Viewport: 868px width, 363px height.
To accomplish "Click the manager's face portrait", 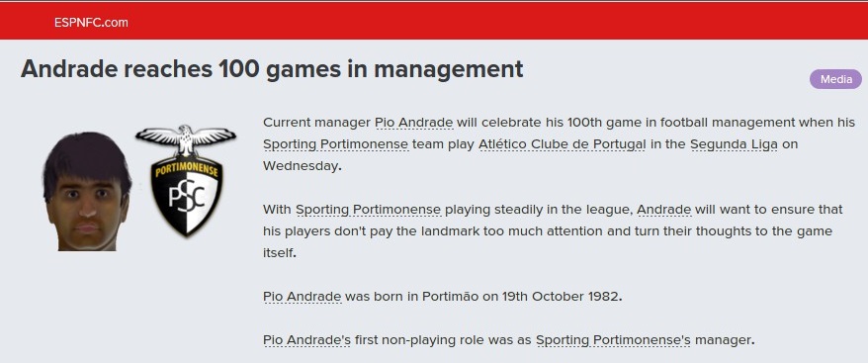I will tap(86, 191).
